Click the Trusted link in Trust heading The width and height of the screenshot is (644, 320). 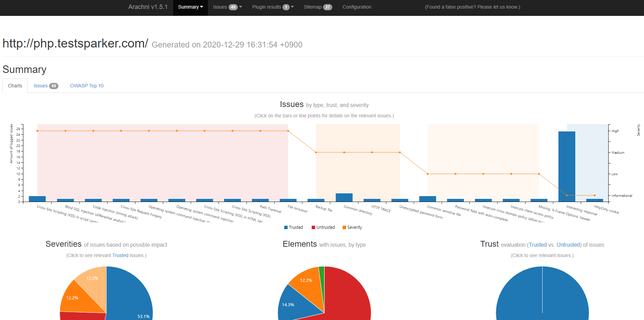[x=537, y=245]
